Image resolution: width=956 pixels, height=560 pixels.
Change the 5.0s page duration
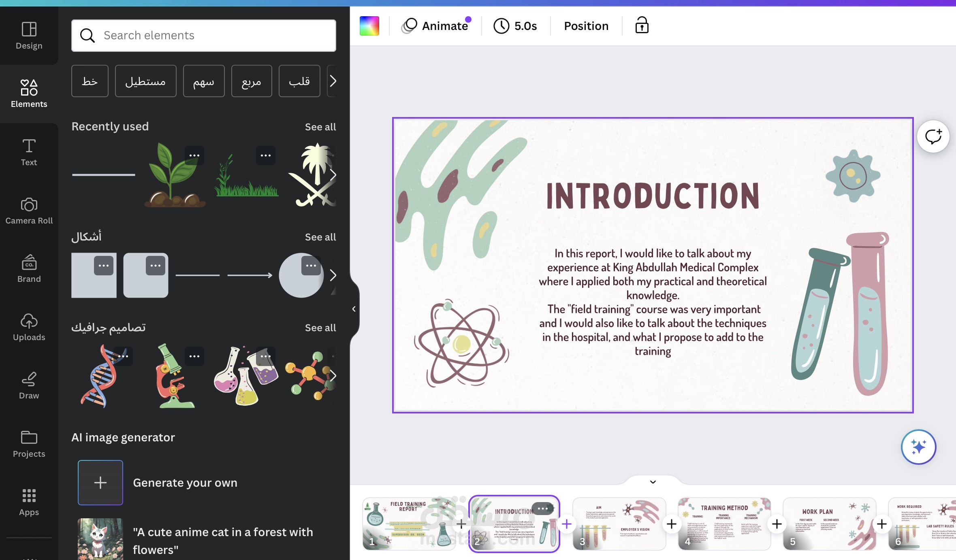pyautogui.click(x=515, y=26)
